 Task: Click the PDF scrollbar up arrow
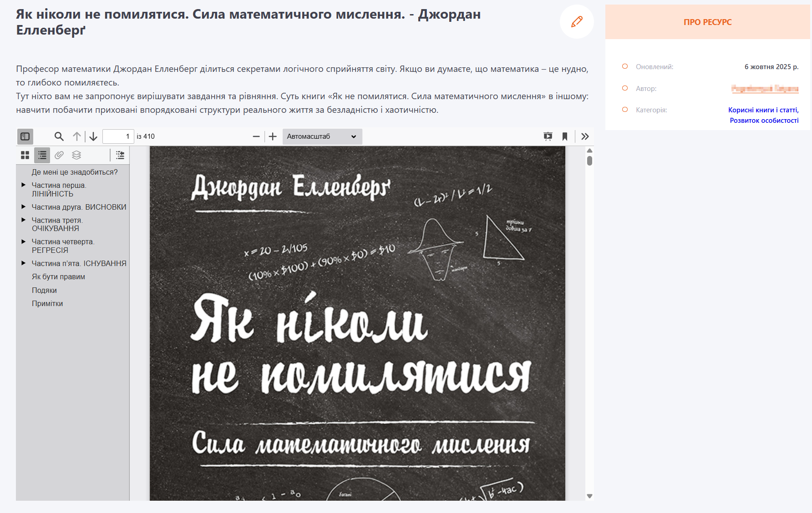pos(589,151)
